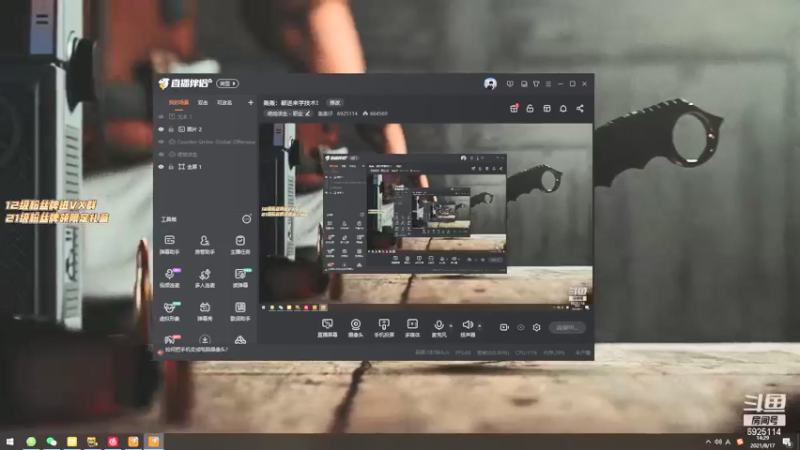This screenshot has width=800, height=450.
Task: Select the 图片 2 layer row
Action: pos(206,129)
